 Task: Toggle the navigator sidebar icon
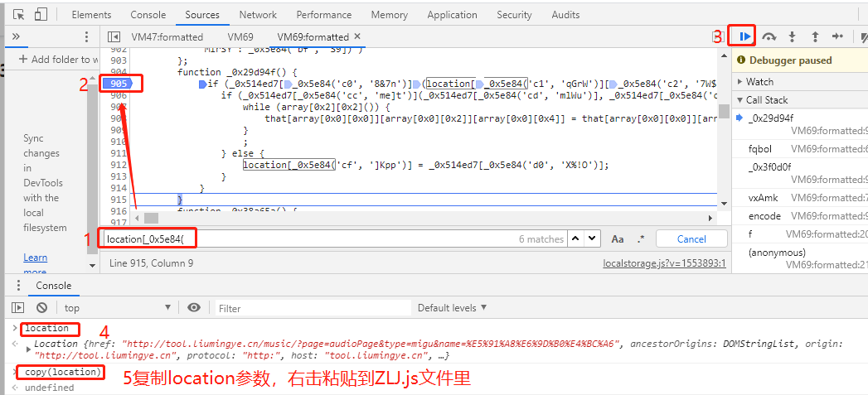tap(114, 37)
